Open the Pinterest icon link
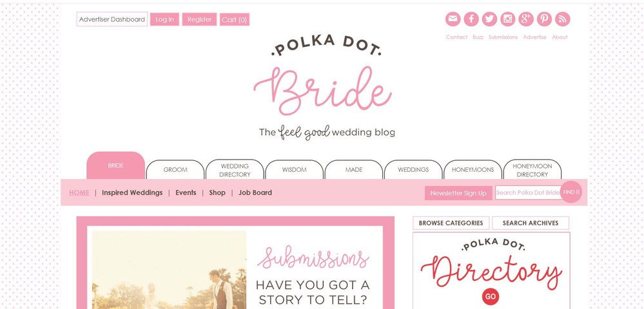Image resolution: width=644 pixels, height=309 pixels. pos(544,19)
